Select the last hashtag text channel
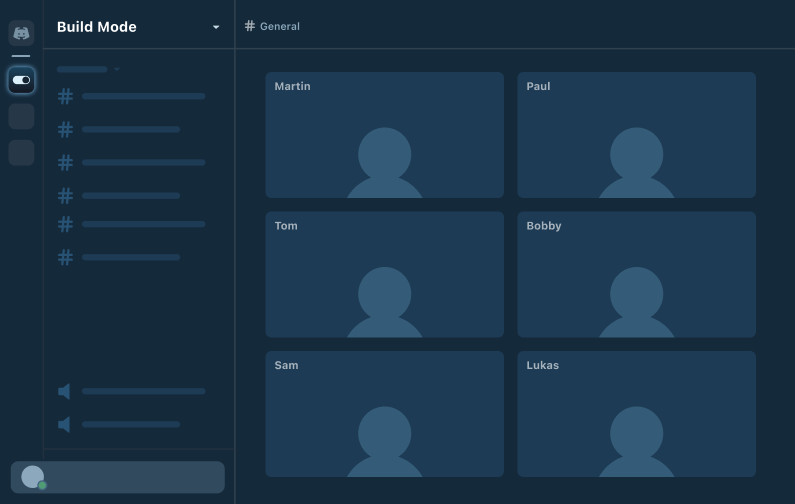Image resolution: width=795 pixels, height=504 pixels. 119,258
